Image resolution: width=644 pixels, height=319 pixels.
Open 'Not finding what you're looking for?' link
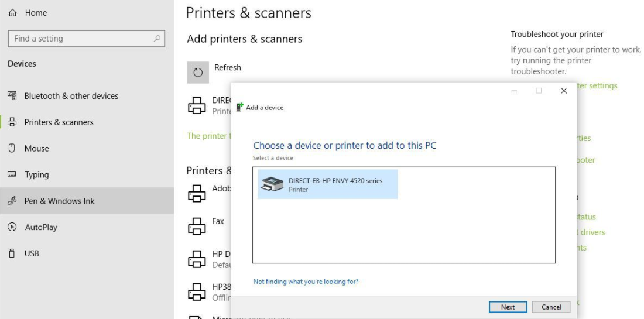click(x=306, y=282)
